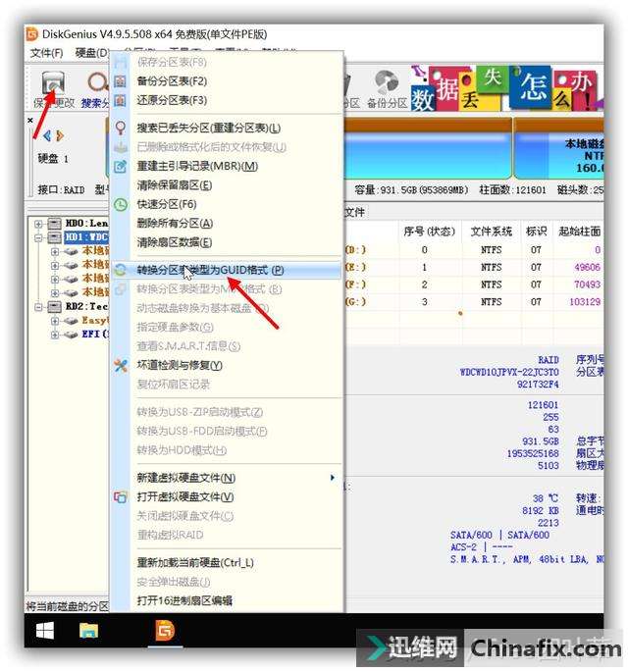Click the open virtual disk icon
Image resolution: width=628 pixels, height=672 pixels.
click(x=121, y=496)
